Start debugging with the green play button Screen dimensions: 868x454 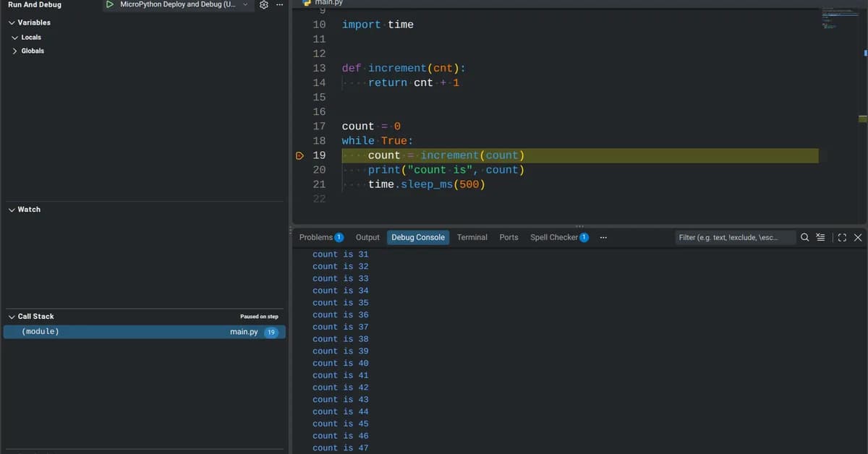109,4
